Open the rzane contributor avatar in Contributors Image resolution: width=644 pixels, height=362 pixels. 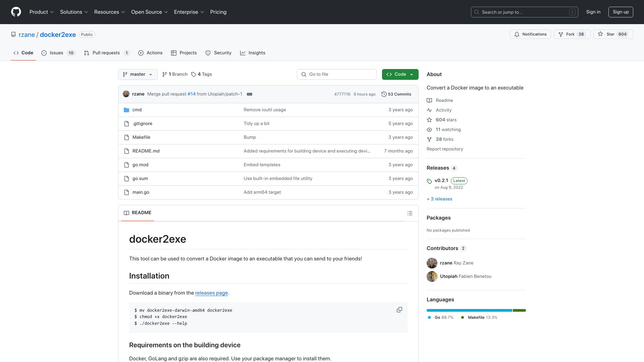click(x=432, y=263)
